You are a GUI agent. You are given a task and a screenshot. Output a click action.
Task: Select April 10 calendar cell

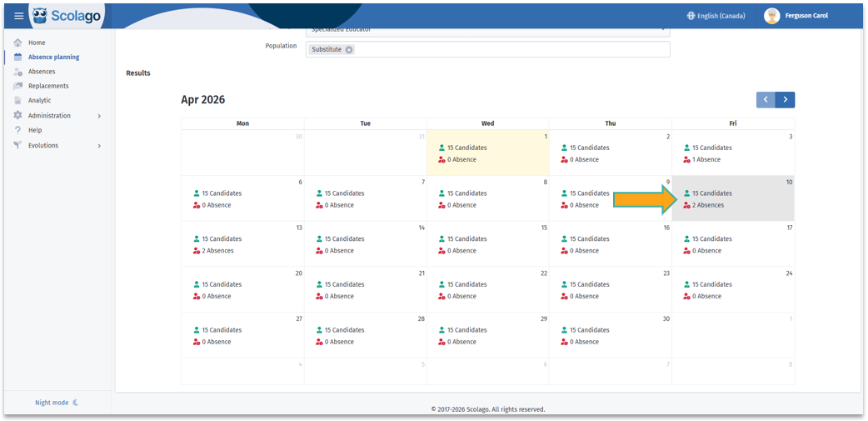point(733,198)
